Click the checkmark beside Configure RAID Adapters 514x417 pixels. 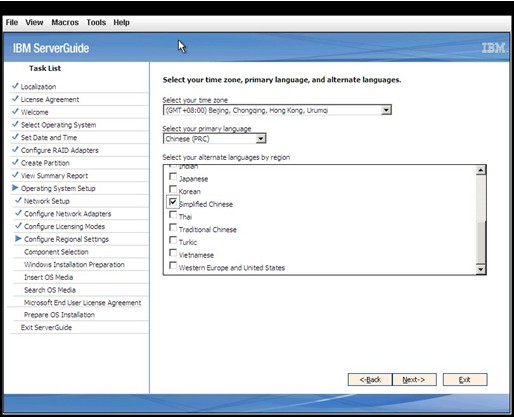point(15,149)
